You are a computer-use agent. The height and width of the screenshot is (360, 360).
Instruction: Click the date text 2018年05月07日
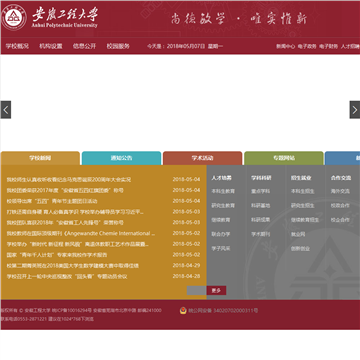tap(186, 46)
